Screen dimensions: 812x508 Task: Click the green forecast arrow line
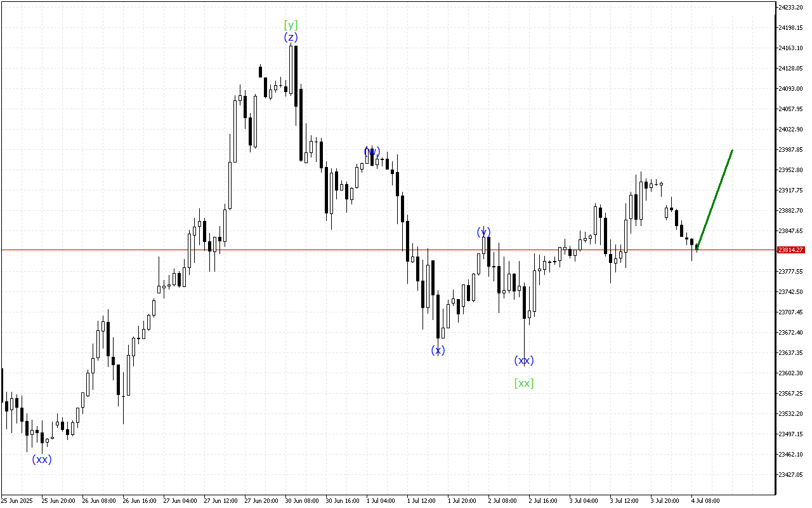click(x=715, y=200)
